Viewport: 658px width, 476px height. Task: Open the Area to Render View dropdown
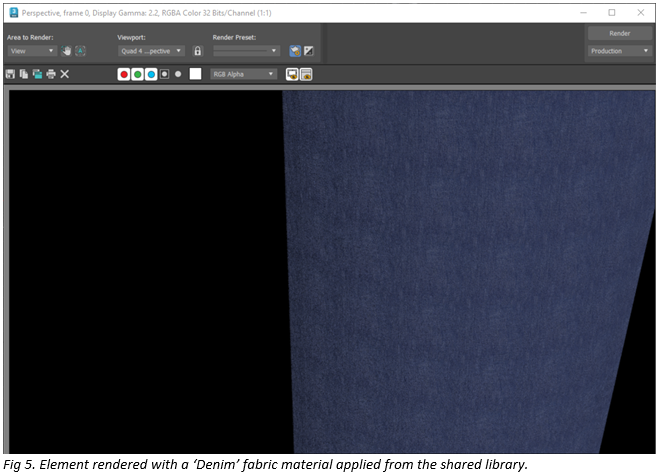click(32, 51)
